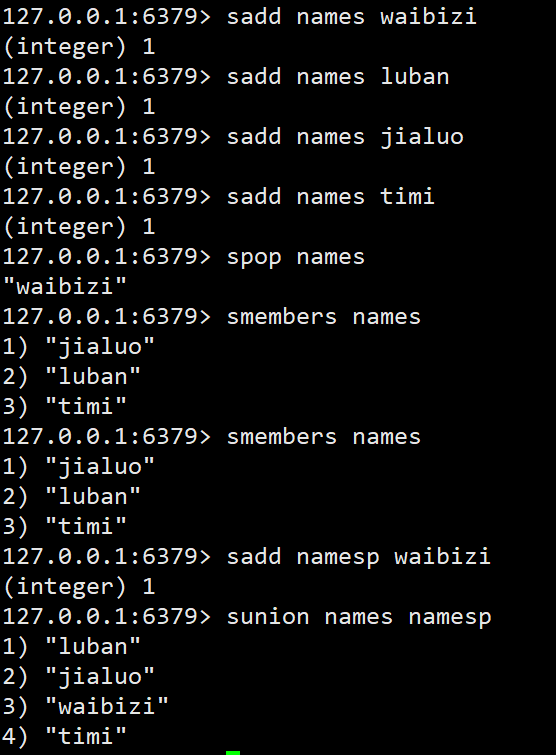556x755 pixels.
Task: Click the green terminal cursor at bottom
Action: tap(233, 753)
